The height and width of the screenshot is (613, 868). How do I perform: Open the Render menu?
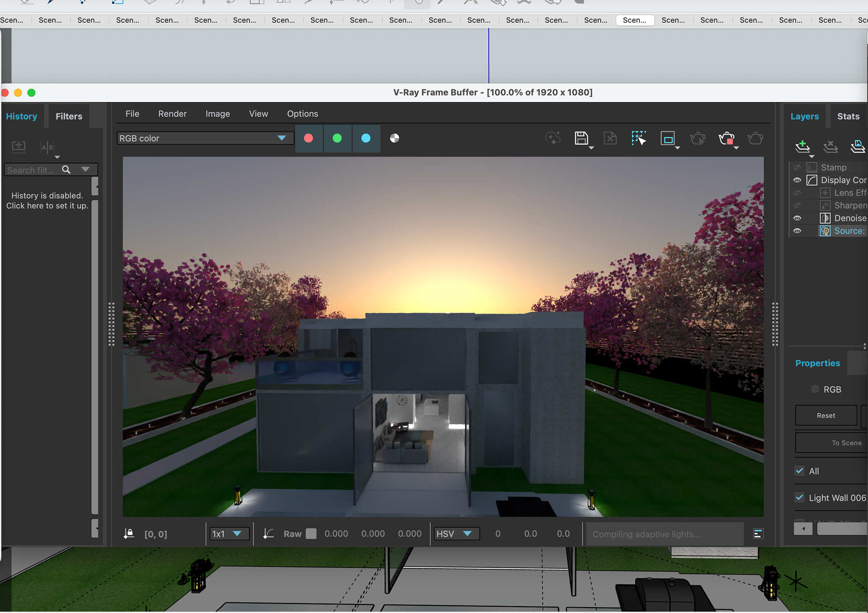click(x=172, y=114)
